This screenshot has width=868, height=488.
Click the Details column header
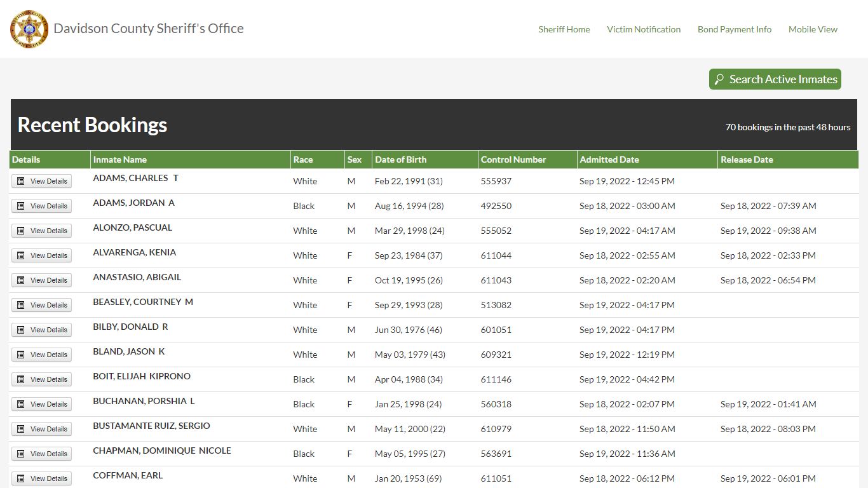pos(50,159)
